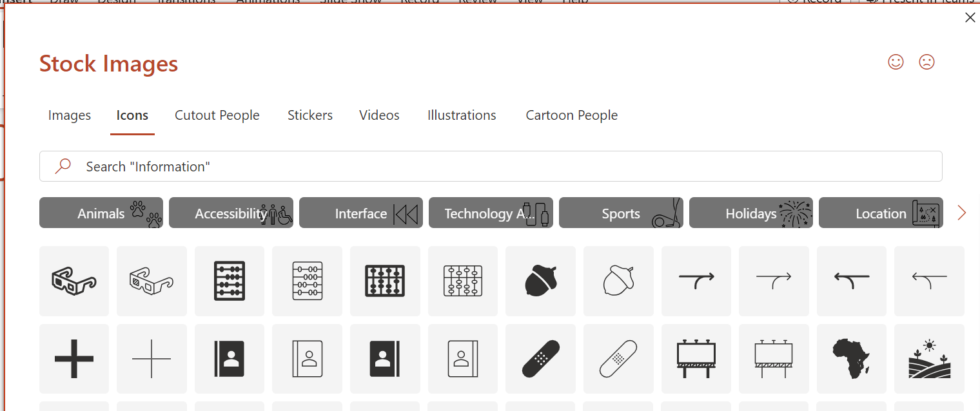Pick the thin right-curving arrow icon

774,281
